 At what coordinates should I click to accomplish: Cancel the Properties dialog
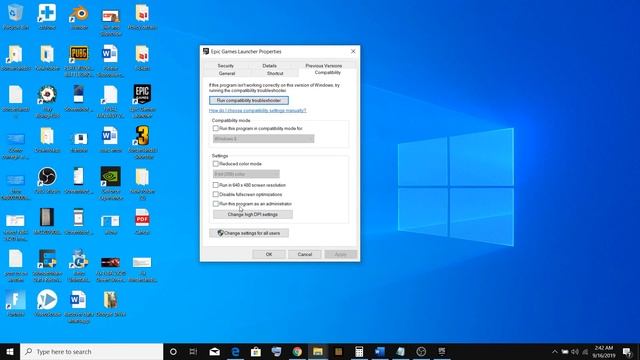(304, 254)
